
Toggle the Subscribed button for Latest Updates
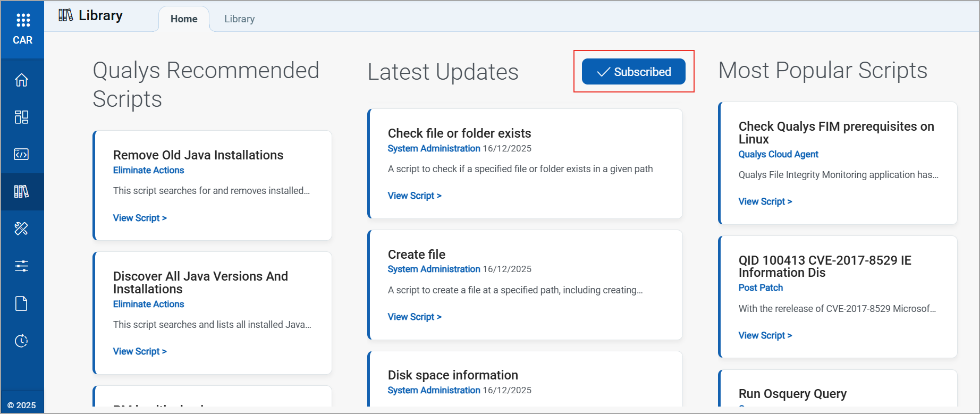pos(633,72)
